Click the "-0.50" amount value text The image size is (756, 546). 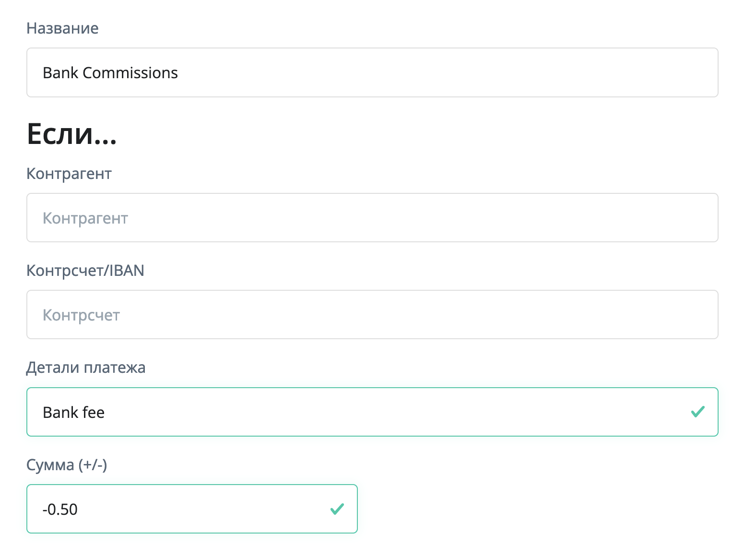[x=60, y=510]
